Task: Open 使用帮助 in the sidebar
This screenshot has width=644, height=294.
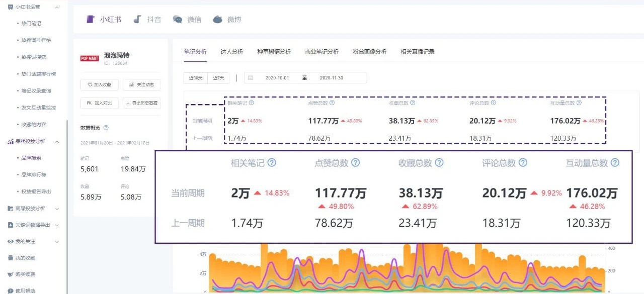Action: [25, 290]
